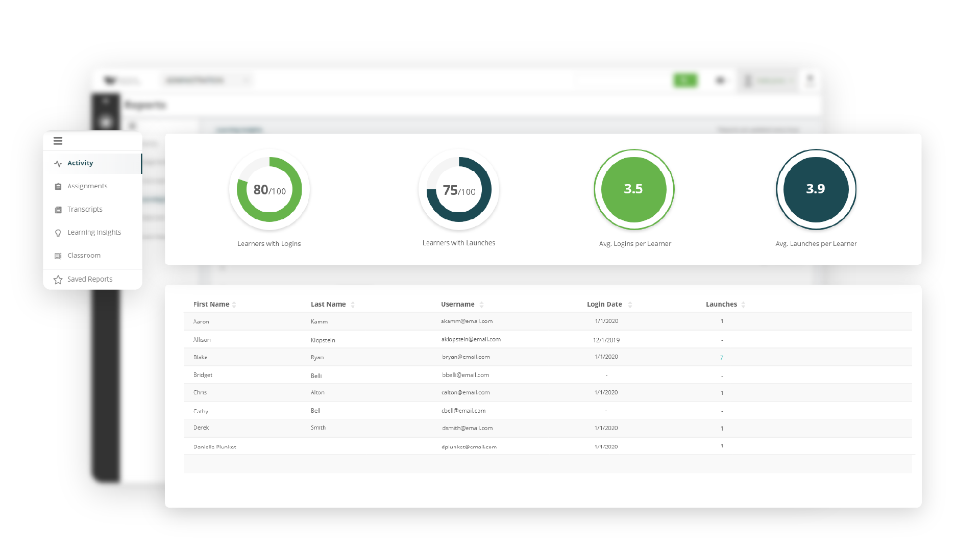Click first name Derek in table
Image resolution: width=980 pixels, height=551 pixels.
click(201, 428)
